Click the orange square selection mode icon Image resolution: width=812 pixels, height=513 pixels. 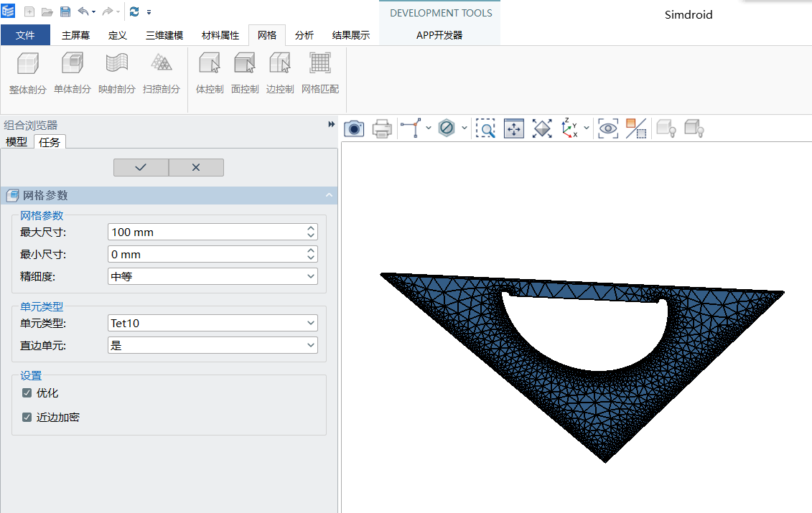pos(636,128)
